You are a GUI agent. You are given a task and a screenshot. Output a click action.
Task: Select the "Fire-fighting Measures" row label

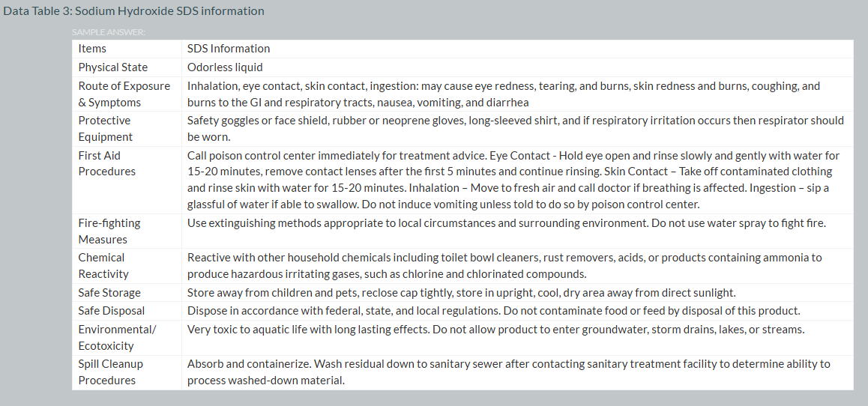[x=109, y=231]
